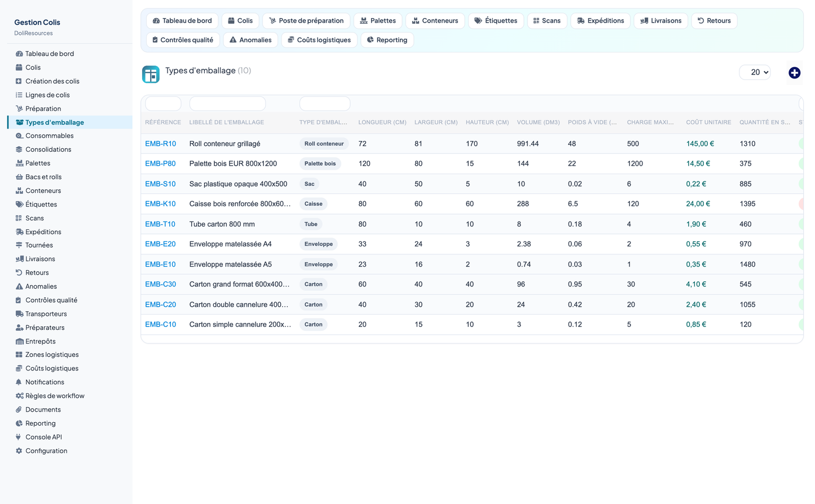Viewport: 815px width, 504px height.
Task: Open the EMB-C20 reference link
Action: (161, 304)
